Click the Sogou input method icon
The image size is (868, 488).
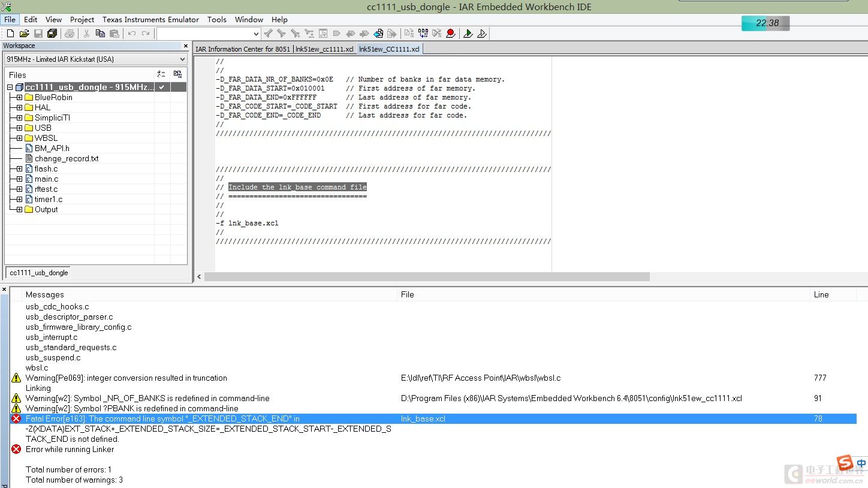845,463
